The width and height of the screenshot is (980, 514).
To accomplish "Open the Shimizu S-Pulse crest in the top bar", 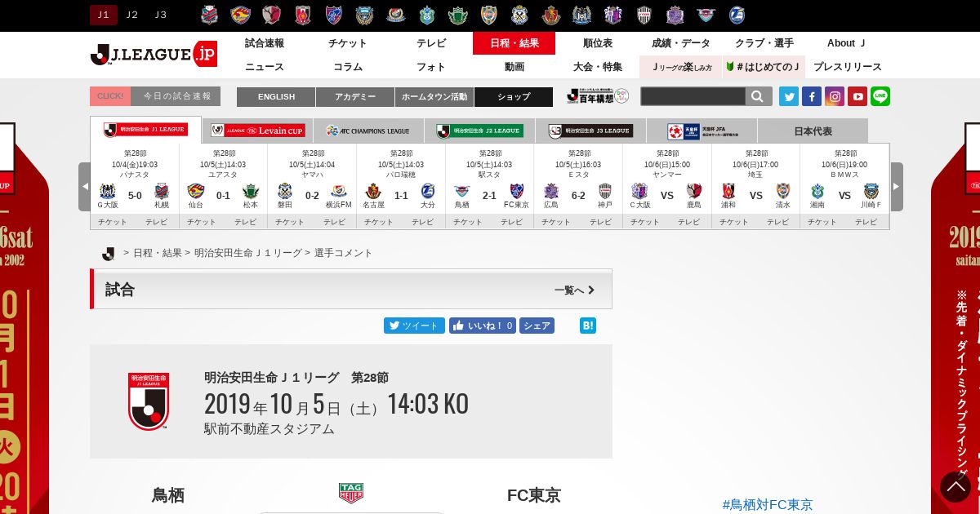I will pyautogui.click(x=488, y=15).
